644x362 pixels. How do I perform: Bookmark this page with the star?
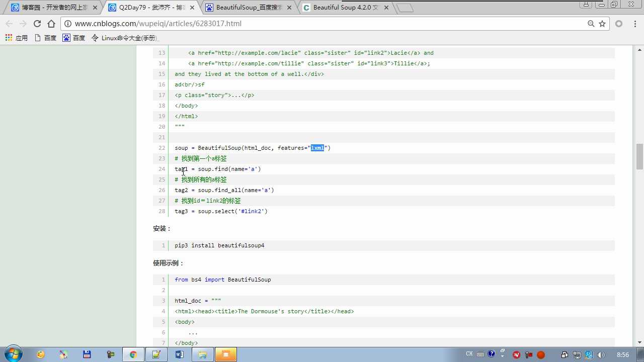tap(602, 24)
